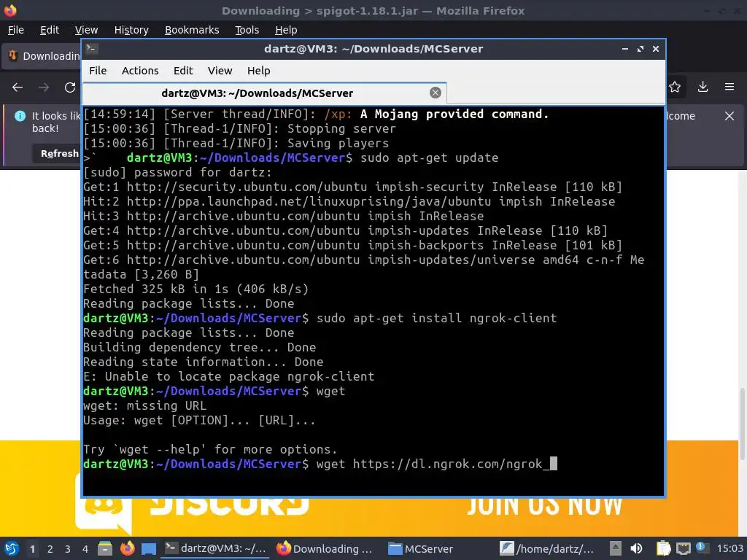The width and height of the screenshot is (747, 560).
Task: Go forward in Firefox
Action: point(44,87)
